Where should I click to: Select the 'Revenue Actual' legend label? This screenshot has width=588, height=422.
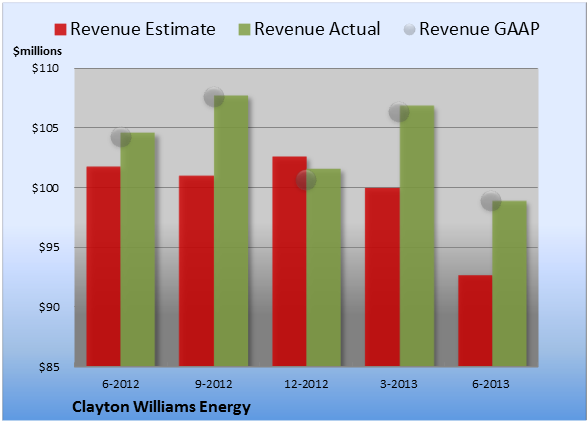(317, 29)
